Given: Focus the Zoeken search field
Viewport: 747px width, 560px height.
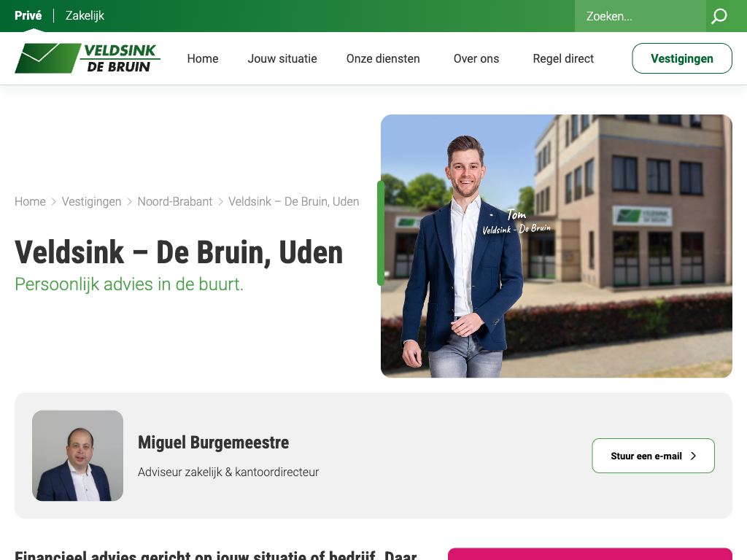Looking at the screenshot, I should click(x=640, y=16).
